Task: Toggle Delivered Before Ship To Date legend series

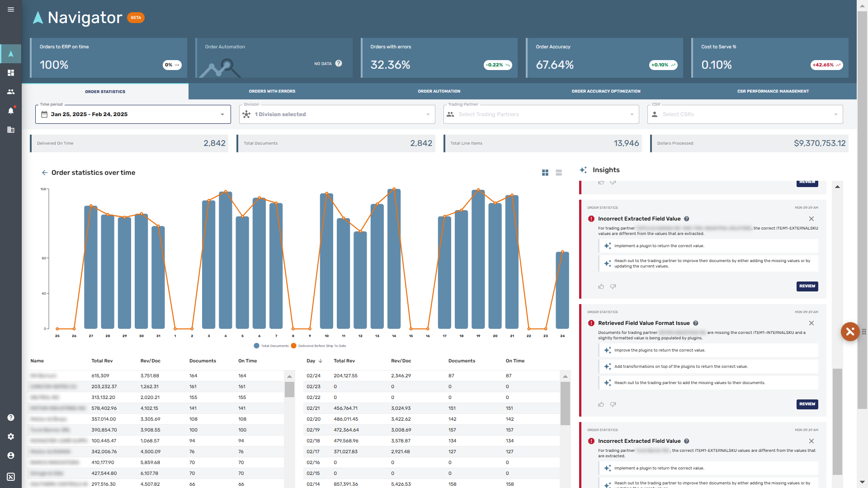Action: coord(318,346)
